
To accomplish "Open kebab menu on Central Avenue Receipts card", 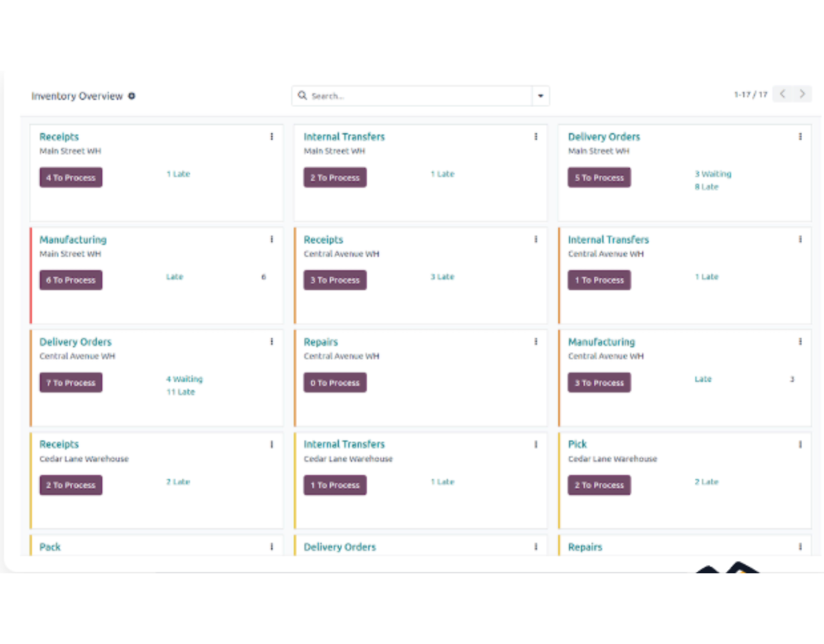I will [x=536, y=239].
